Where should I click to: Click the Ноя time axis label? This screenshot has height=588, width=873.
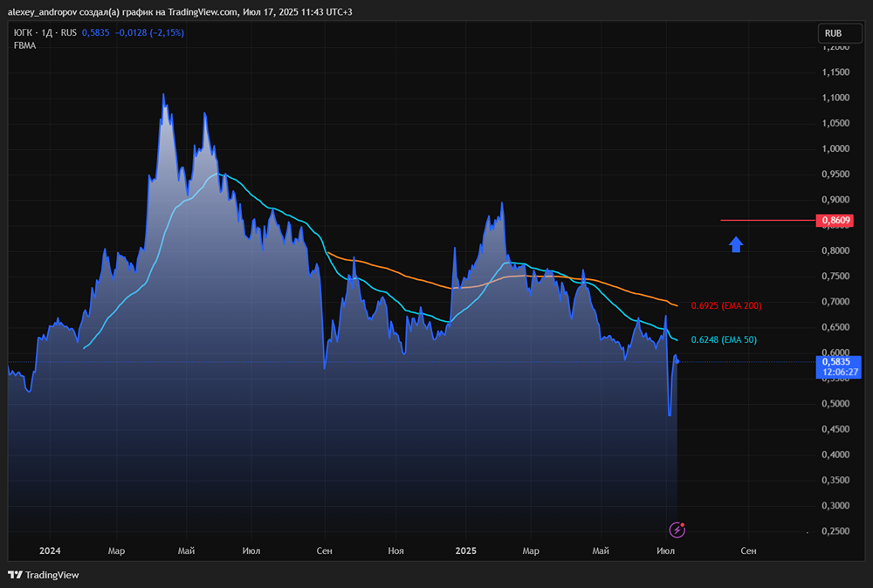coord(395,550)
